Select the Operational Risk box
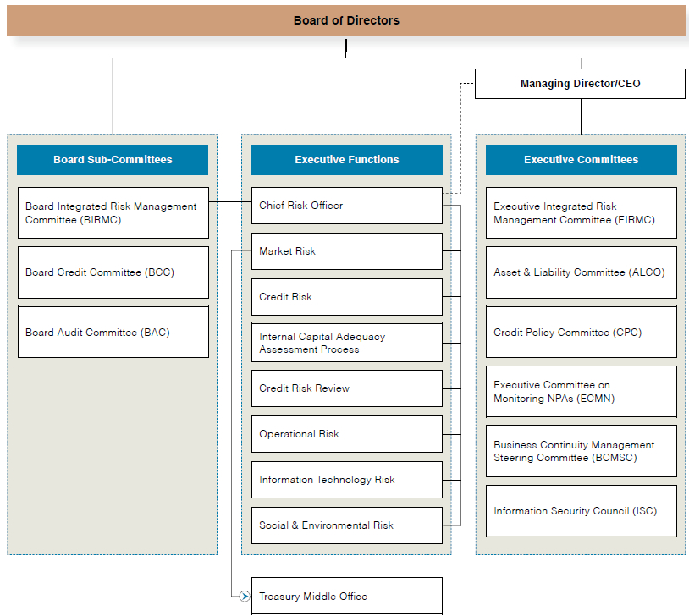The image size is (689, 616). tap(346, 434)
